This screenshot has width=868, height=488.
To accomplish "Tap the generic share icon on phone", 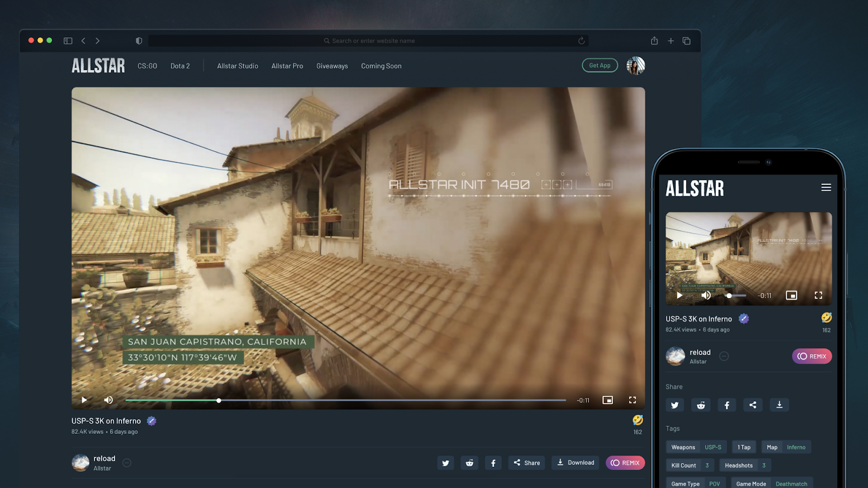I will [x=753, y=405].
